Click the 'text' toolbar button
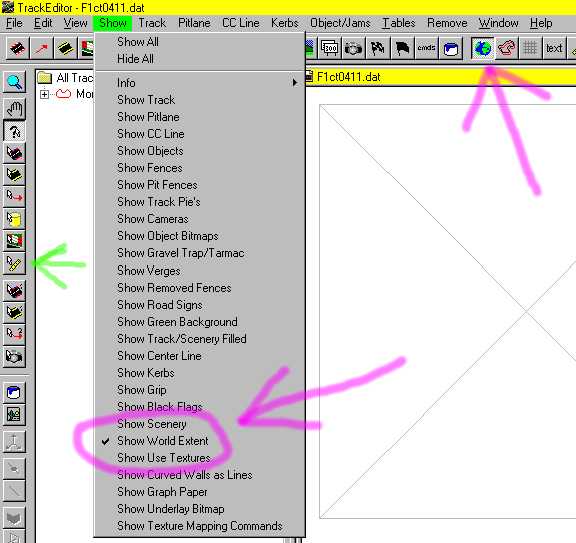576x543 pixels. click(554, 48)
